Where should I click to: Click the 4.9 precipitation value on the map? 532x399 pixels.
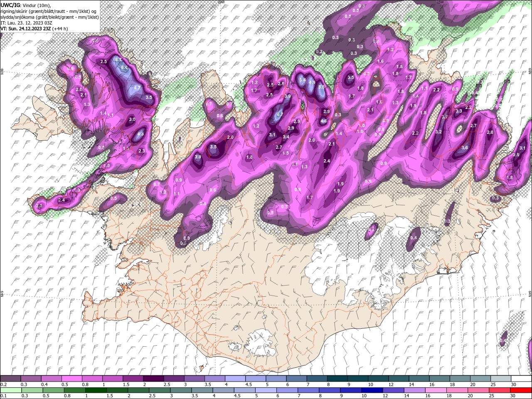tap(312, 82)
